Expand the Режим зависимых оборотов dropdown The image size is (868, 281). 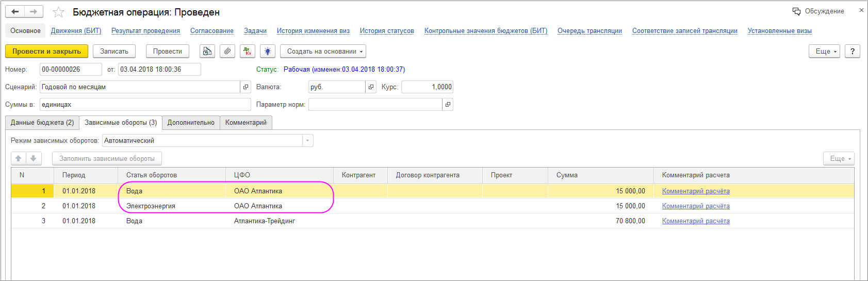point(308,141)
